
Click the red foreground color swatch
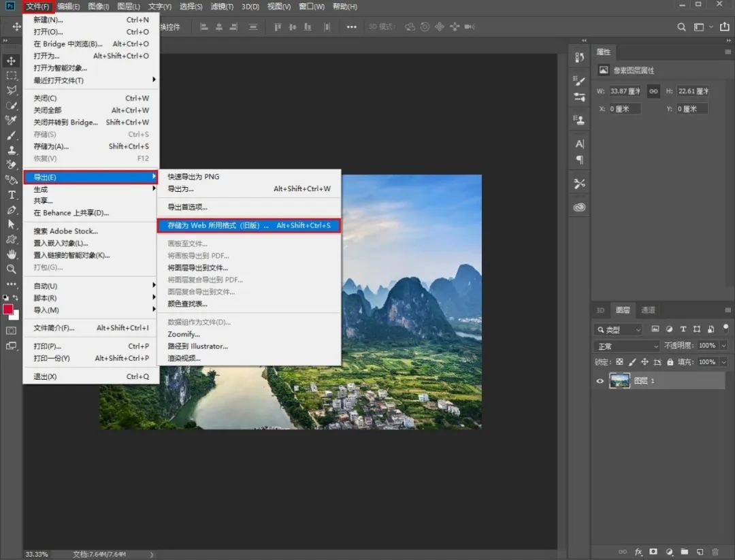pyautogui.click(x=8, y=310)
